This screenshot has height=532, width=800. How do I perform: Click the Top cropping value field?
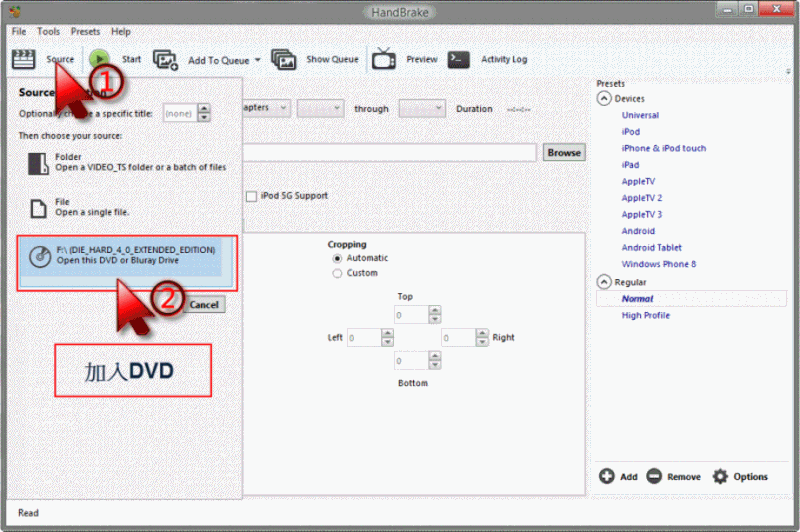(411, 315)
